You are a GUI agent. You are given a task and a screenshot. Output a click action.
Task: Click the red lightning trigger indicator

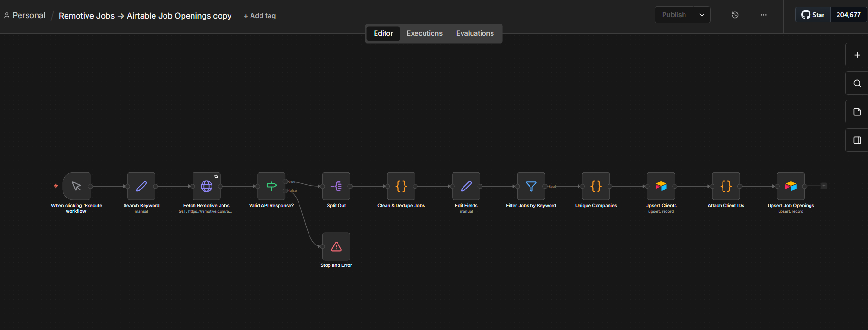click(56, 186)
